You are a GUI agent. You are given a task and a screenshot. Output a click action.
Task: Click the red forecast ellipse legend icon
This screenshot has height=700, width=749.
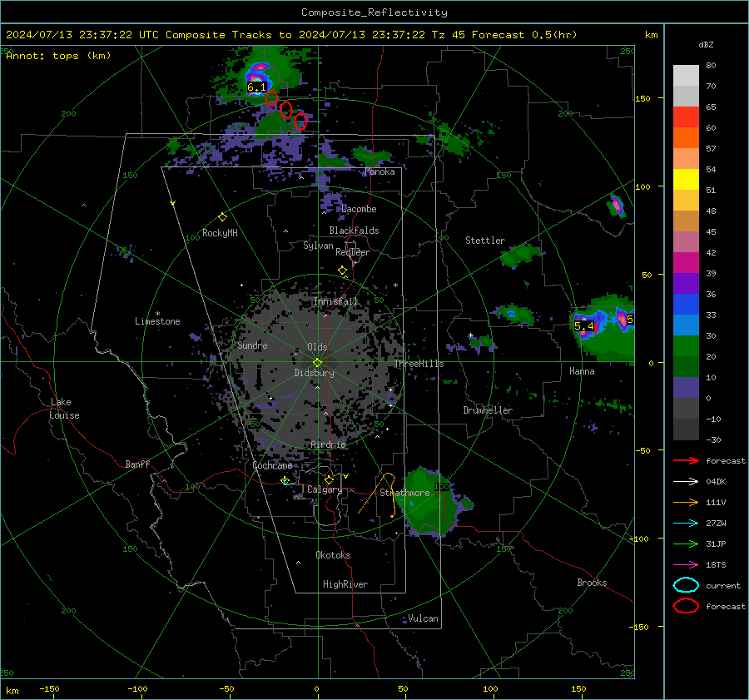point(686,606)
